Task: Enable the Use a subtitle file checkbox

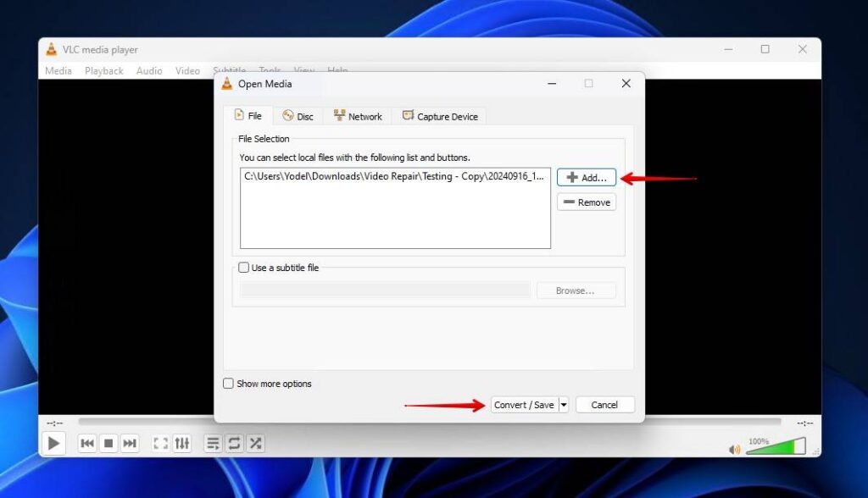Action: click(x=244, y=267)
